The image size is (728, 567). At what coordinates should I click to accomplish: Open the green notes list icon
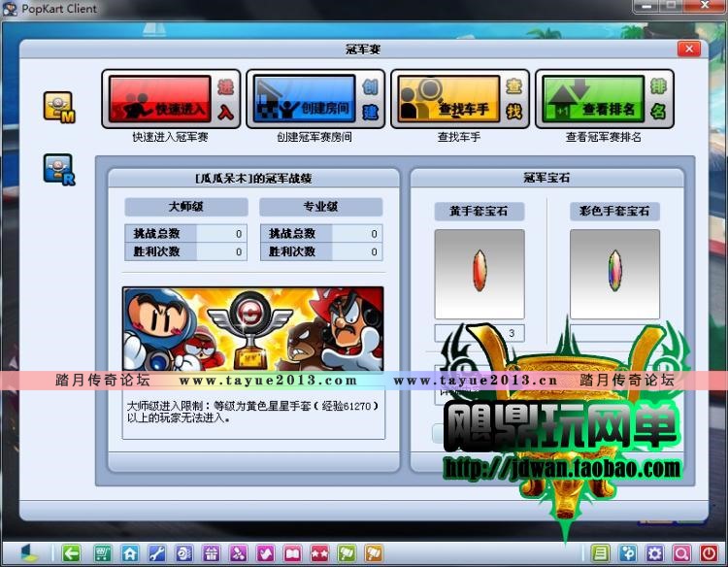tap(600, 553)
